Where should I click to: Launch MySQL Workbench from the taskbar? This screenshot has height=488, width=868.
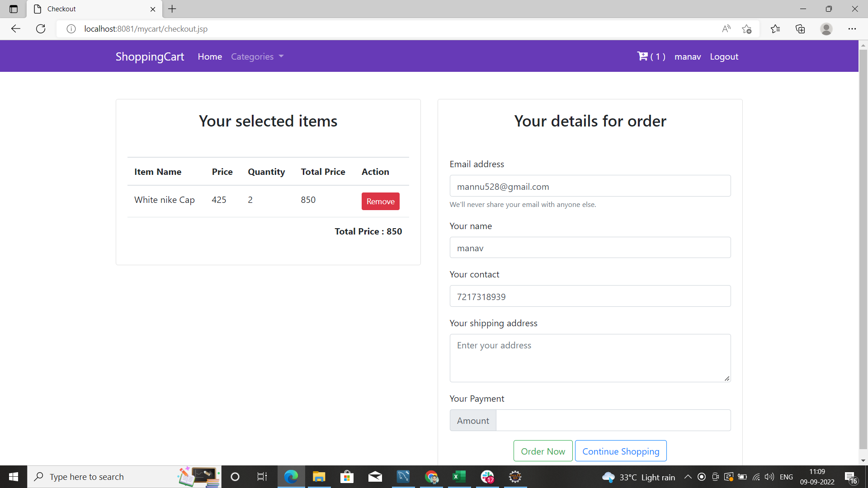402,477
